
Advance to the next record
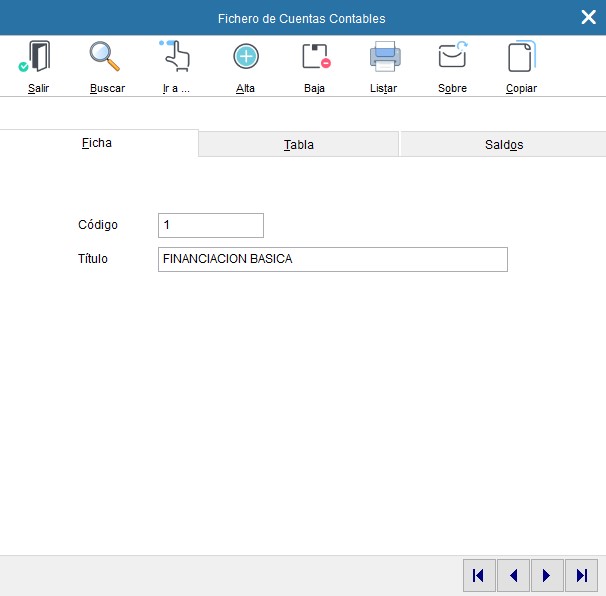[x=547, y=575]
